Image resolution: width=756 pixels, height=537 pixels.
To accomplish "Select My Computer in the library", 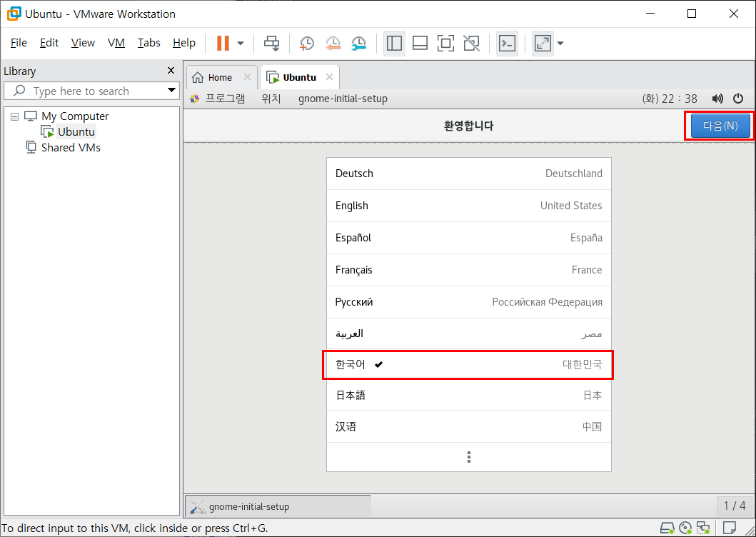I will 75,116.
